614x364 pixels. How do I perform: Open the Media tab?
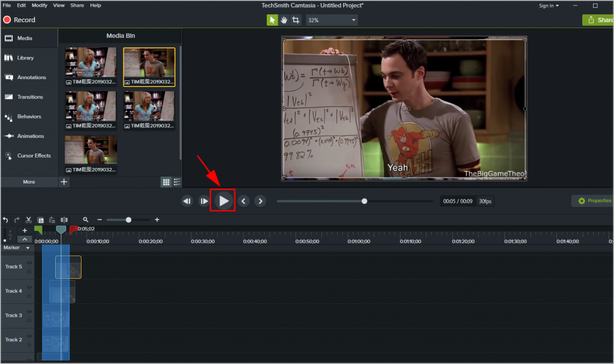[29, 38]
